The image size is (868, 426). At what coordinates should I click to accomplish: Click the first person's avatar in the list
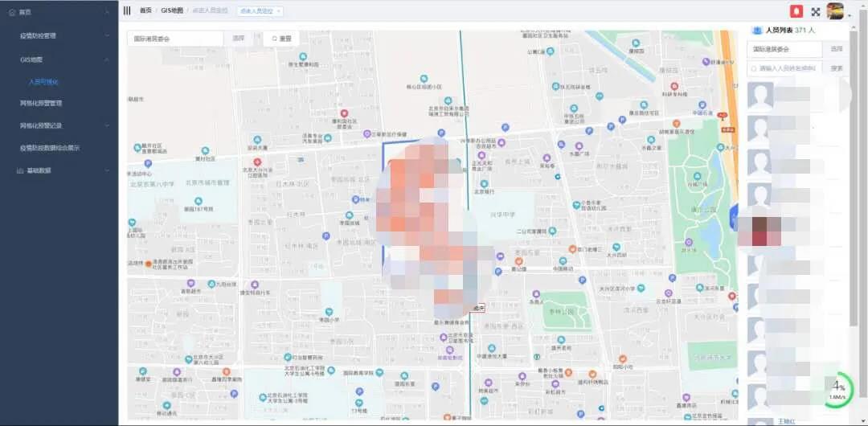pos(759,95)
